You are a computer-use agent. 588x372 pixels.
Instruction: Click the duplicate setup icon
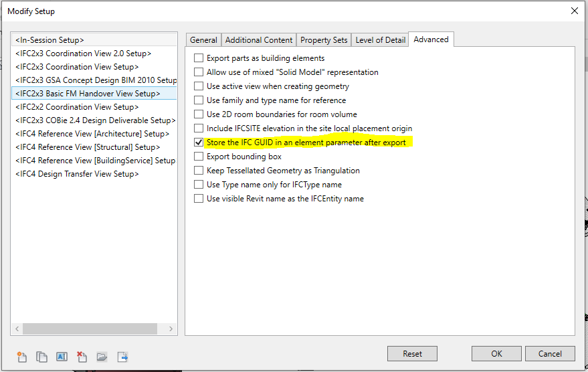pos(41,357)
